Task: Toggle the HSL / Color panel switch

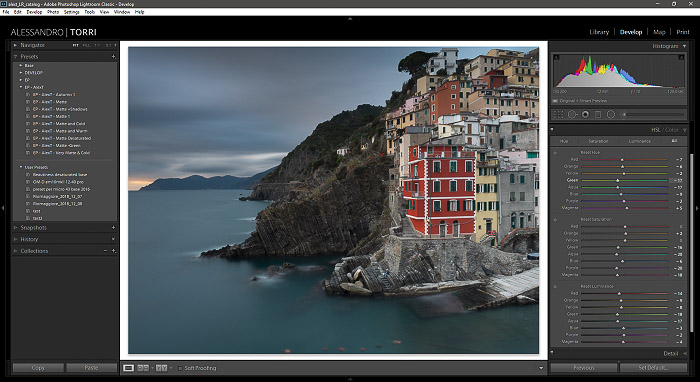Action: pos(552,130)
